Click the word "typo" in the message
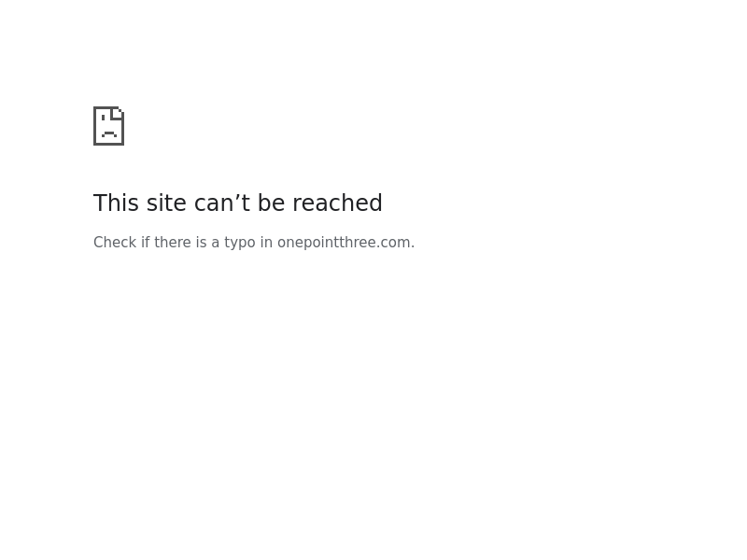 (x=240, y=243)
